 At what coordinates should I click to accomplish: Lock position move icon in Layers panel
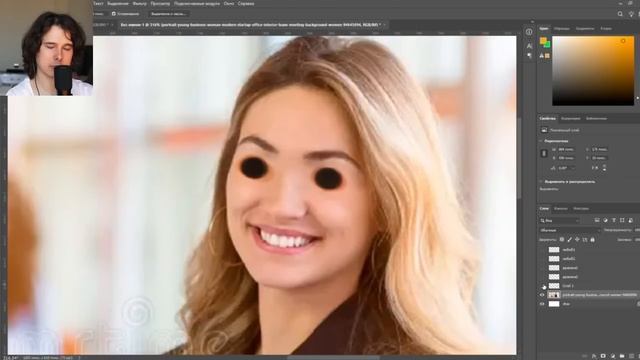coord(577,240)
